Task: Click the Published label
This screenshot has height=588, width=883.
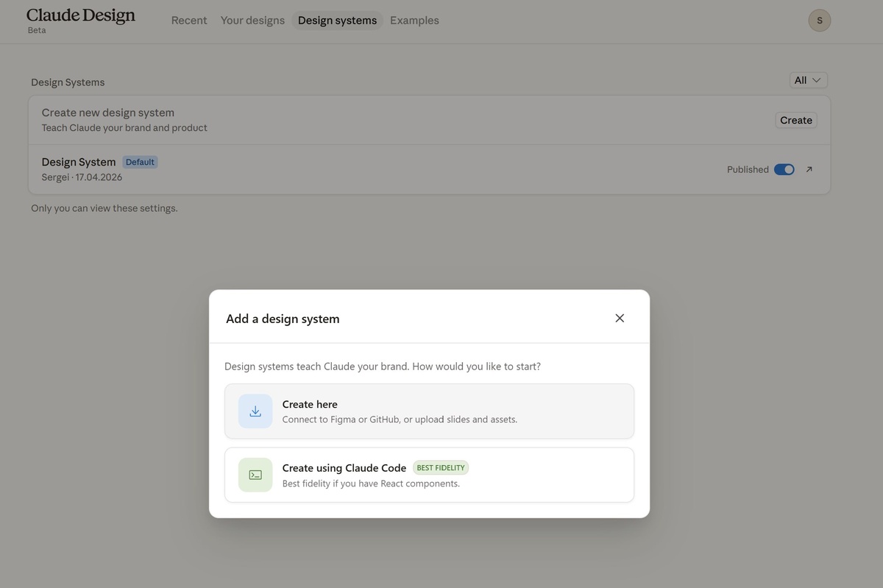Action: pos(748,169)
